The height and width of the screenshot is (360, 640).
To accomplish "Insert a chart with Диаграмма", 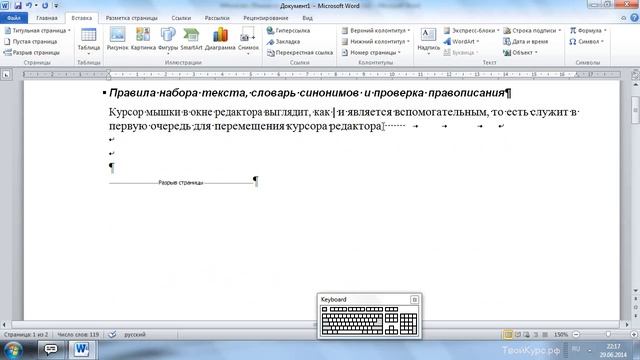I will coord(220,39).
